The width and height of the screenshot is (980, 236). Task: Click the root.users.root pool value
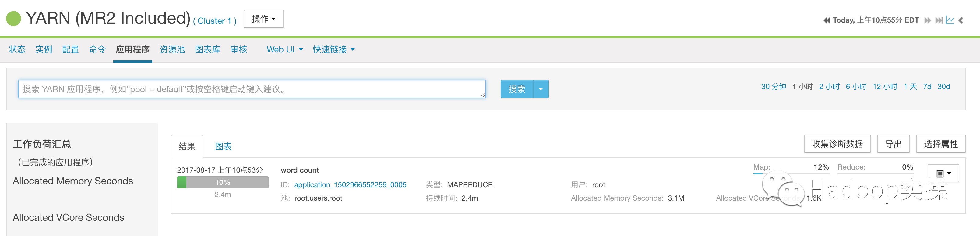pos(318,198)
